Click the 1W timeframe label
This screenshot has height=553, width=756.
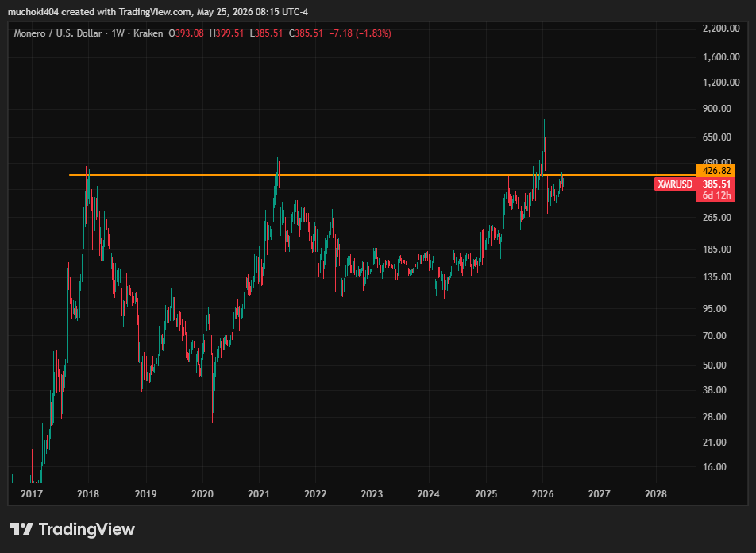click(118, 33)
